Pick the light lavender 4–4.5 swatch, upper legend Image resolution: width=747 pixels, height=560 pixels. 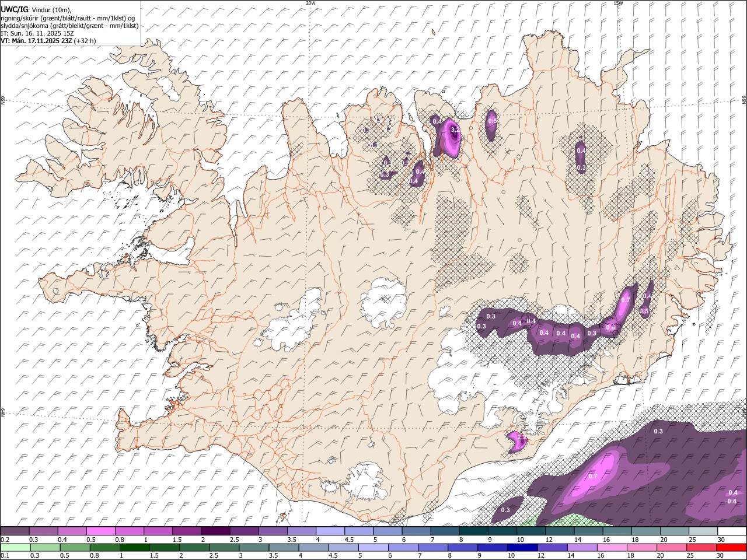click(x=329, y=531)
